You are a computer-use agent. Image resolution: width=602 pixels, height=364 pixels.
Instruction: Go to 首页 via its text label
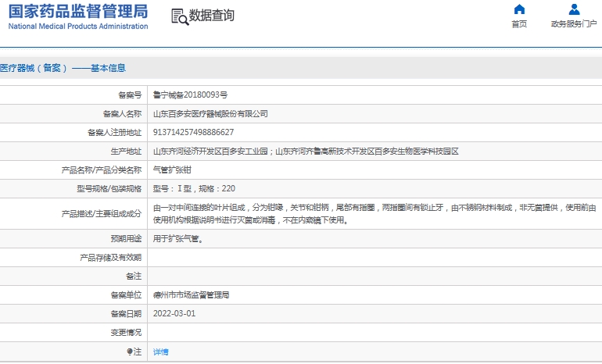[x=519, y=24]
